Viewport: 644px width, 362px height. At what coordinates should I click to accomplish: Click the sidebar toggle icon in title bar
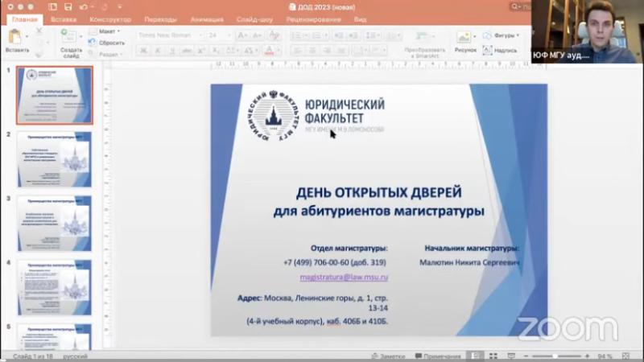click(52, 7)
